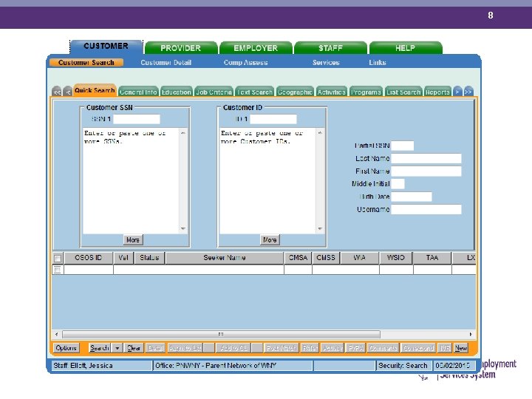Open the CUSTOMER main tab
Image resolution: width=532 pixels, height=399 pixels.
(106, 47)
